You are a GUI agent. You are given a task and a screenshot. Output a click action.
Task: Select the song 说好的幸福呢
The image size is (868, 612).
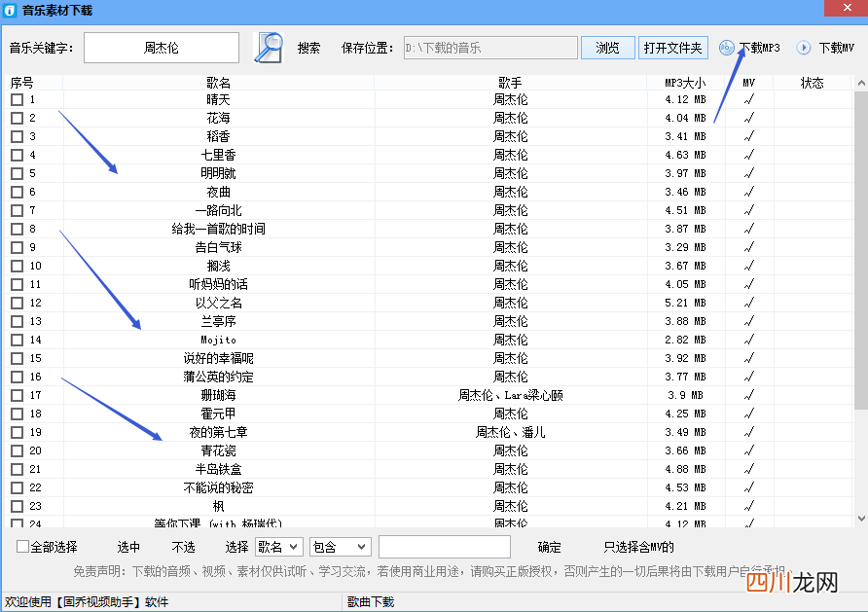click(219, 359)
